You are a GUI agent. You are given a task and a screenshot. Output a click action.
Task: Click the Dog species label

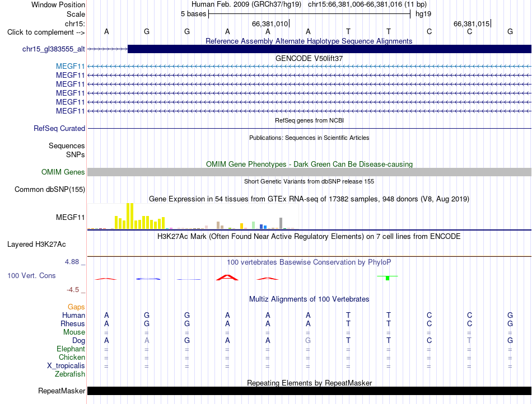(x=78, y=341)
